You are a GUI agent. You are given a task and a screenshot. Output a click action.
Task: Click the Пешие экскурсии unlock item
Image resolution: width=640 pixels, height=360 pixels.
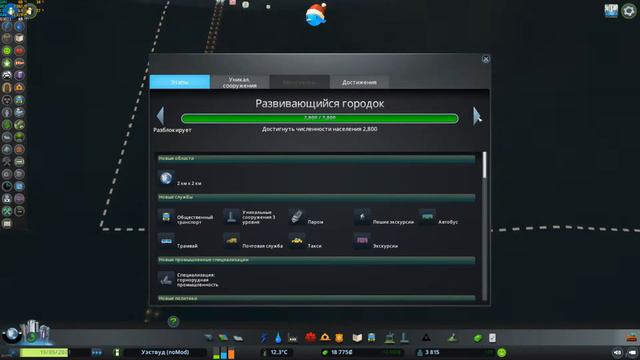384,218
